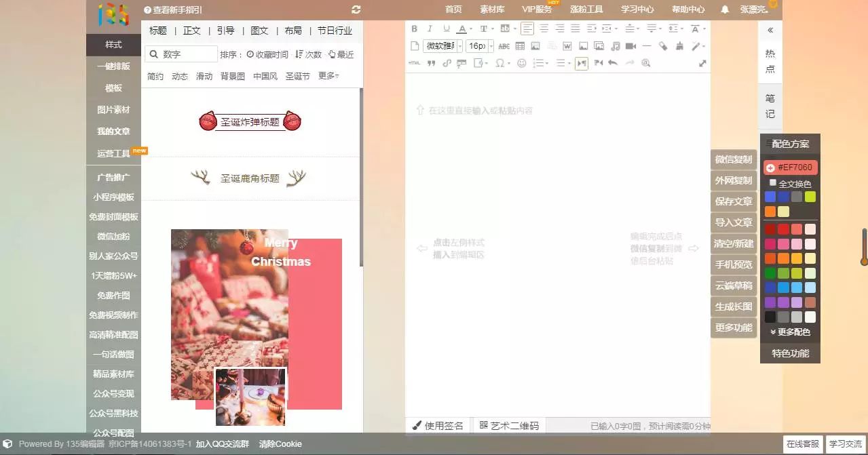The height and width of the screenshot is (455, 868).
Task: Insert a special character using the Ω icon
Action: pos(500,63)
